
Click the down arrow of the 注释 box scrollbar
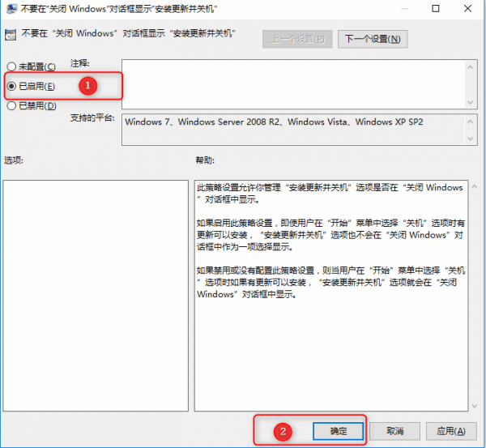472,101
